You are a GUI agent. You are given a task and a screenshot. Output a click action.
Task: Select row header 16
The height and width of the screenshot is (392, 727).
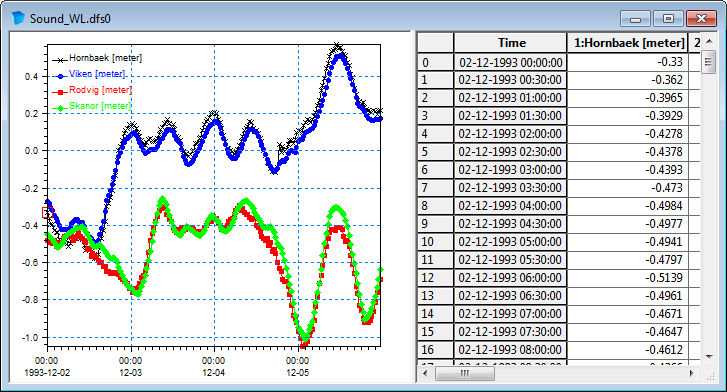pos(435,350)
